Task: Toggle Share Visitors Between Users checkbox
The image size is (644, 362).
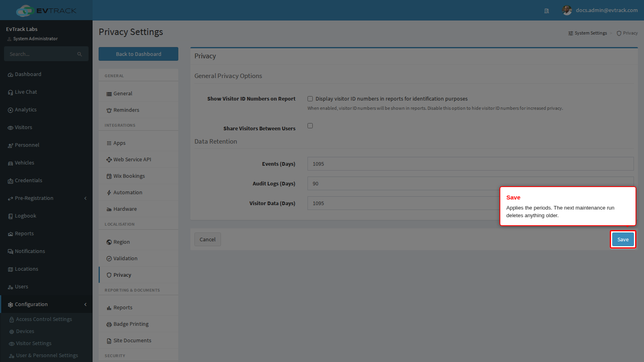Action: (x=310, y=126)
